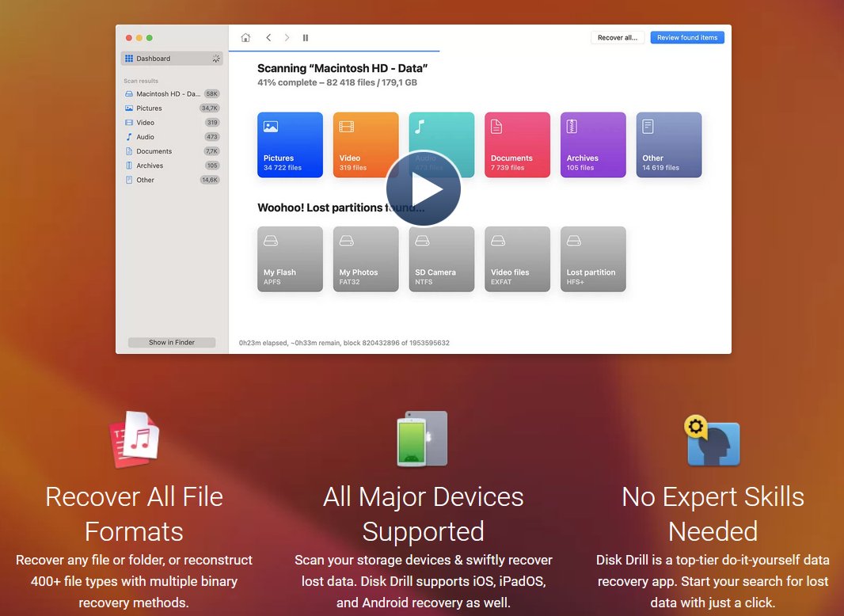Select Video in the sidebar list

(x=172, y=122)
